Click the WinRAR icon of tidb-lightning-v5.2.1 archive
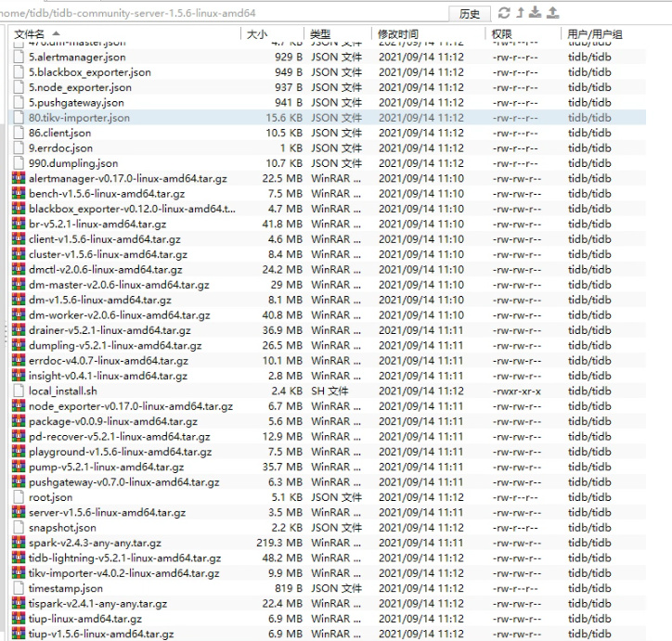This screenshot has width=672, height=641. [19, 558]
